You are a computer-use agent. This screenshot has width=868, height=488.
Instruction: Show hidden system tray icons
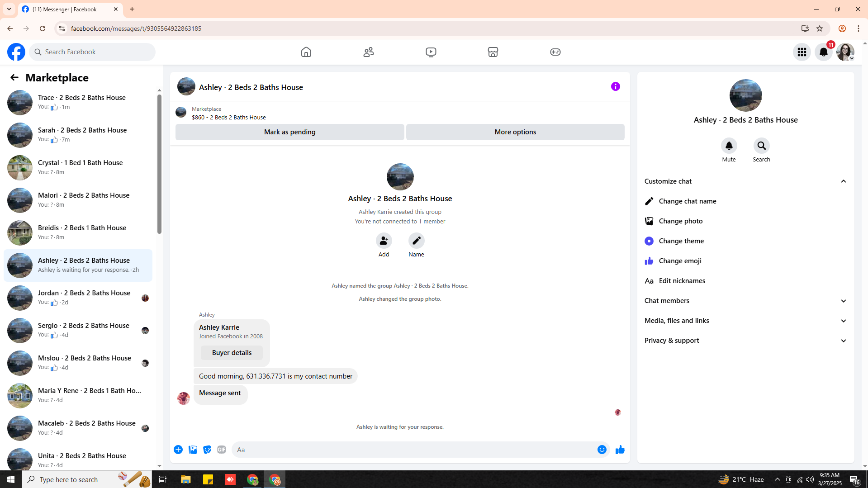click(777, 479)
